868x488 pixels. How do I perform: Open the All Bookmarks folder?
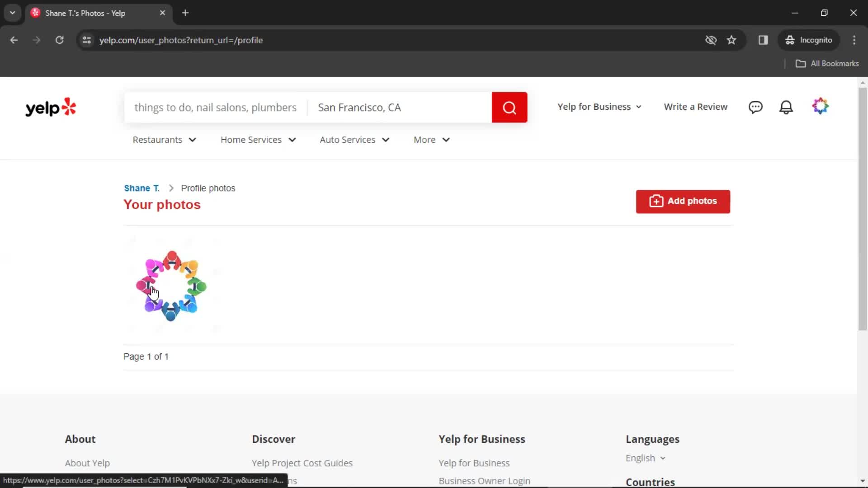827,64
